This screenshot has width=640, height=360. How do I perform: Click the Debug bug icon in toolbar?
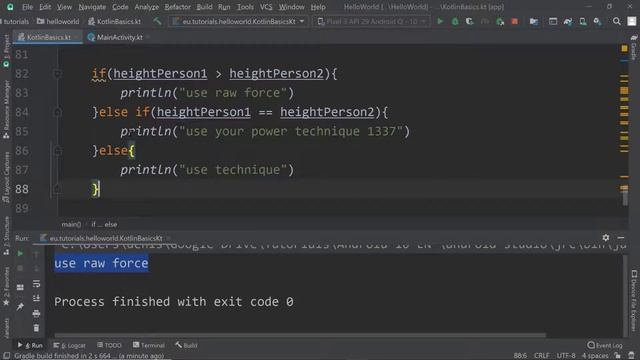(x=455, y=21)
